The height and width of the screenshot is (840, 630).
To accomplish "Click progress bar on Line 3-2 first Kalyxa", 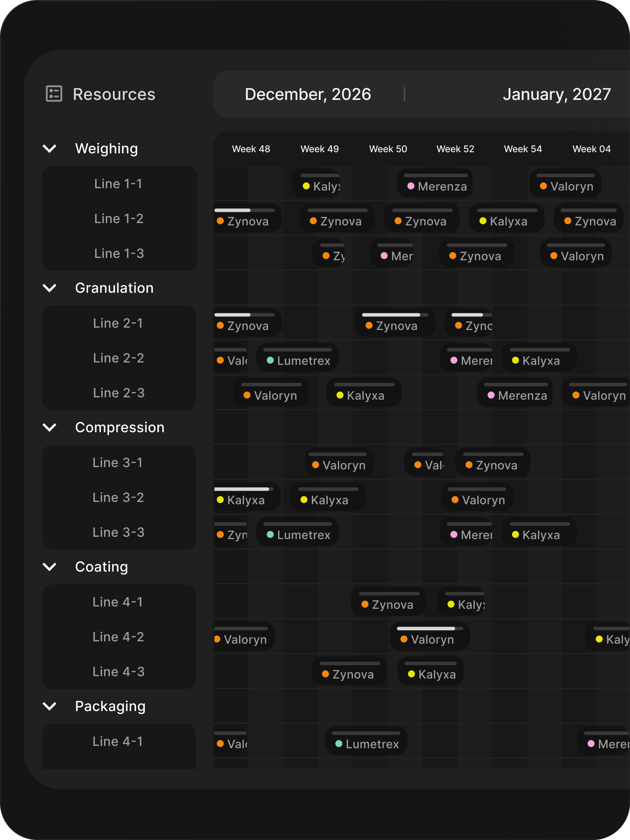I will (x=244, y=489).
